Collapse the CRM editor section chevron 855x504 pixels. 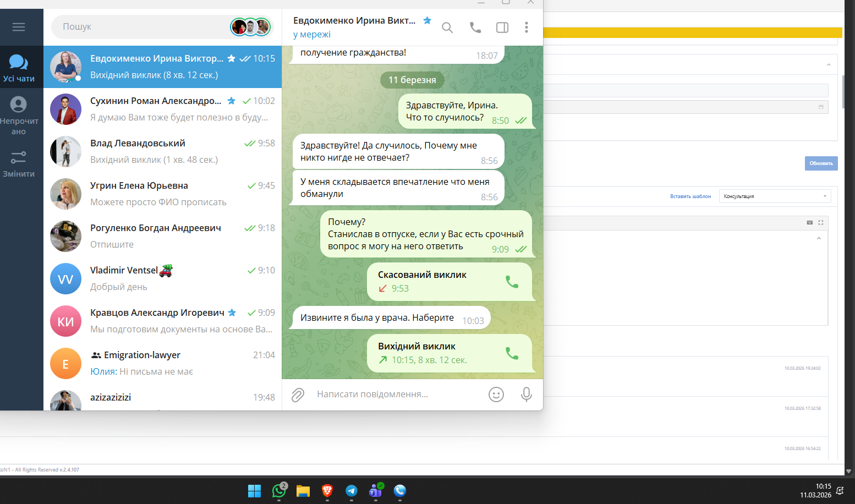coord(819,238)
